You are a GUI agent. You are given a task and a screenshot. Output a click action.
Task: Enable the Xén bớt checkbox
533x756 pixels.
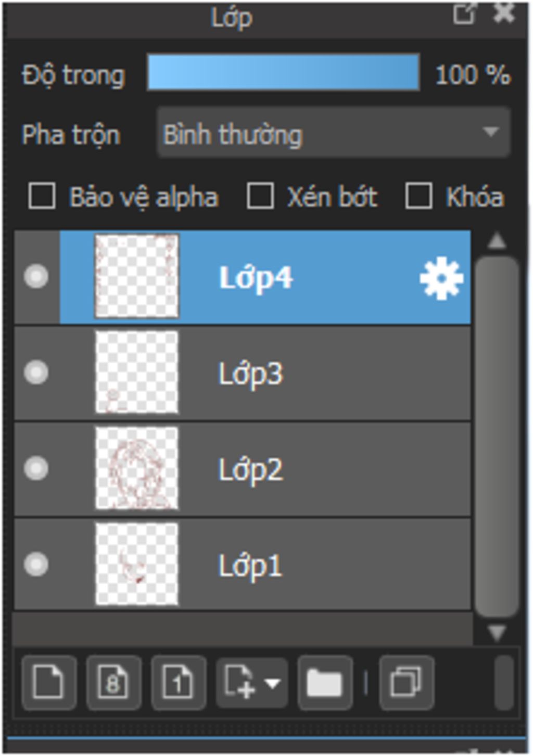[260, 196]
